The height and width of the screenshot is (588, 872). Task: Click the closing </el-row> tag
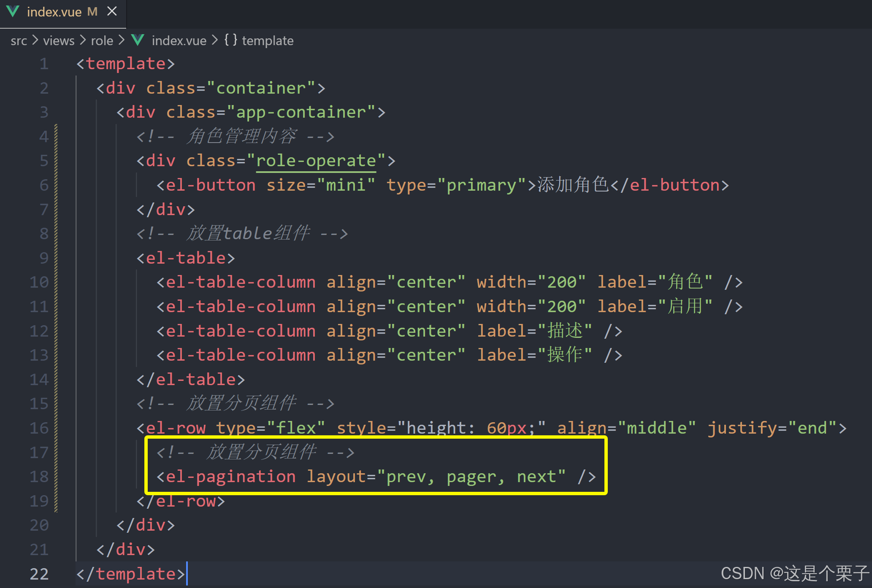click(181, 502)
